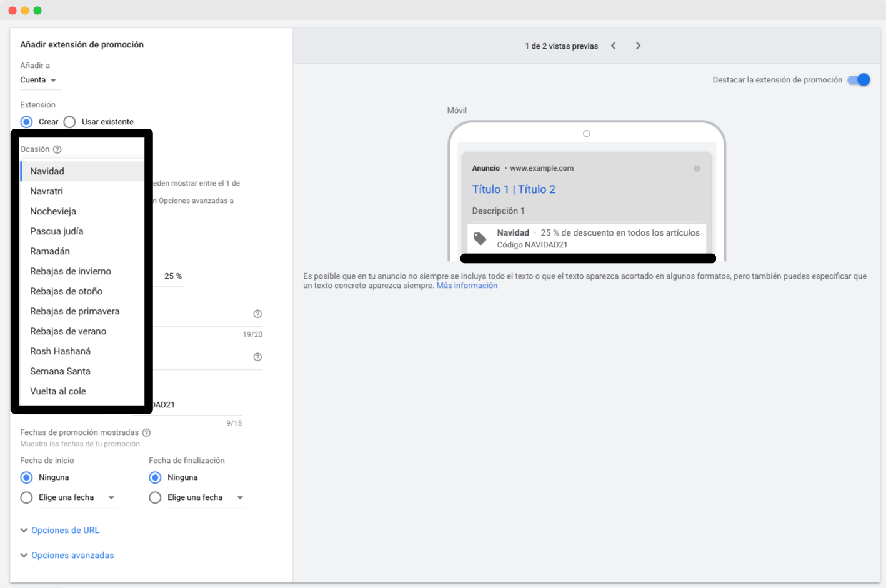The image size is (886, 588).
Task: Show the previous ad preview
Action: click(614, 46)
